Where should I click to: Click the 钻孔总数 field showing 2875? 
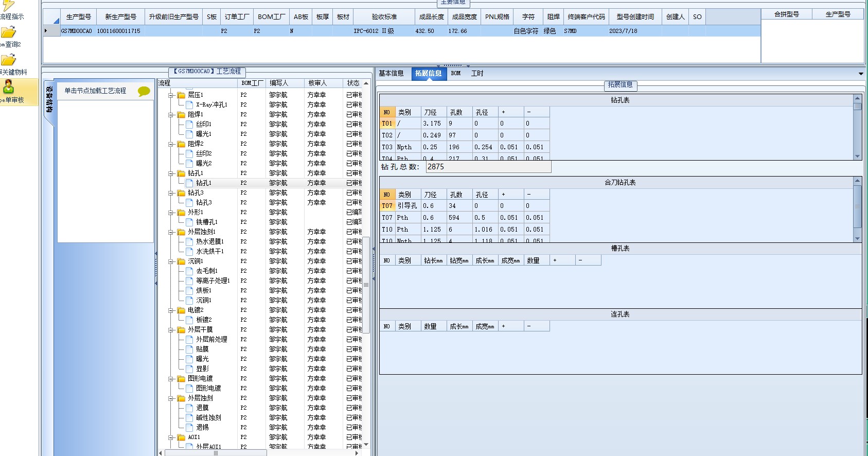(488, 167)
